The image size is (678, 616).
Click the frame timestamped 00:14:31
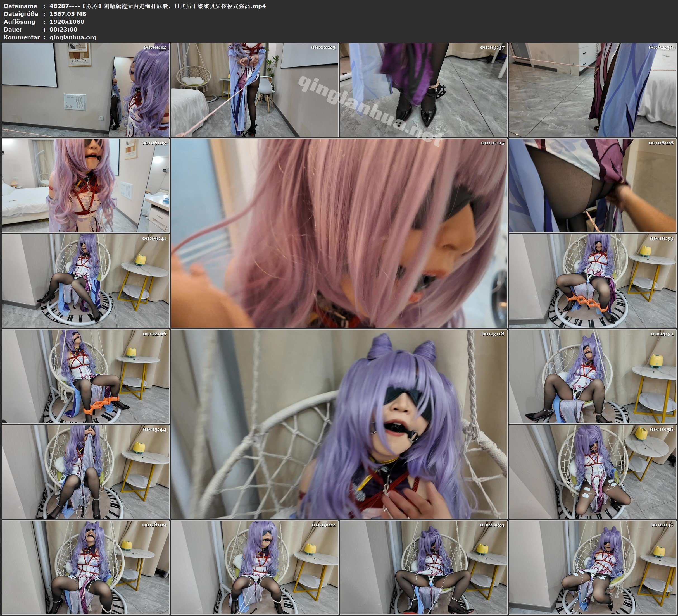pyautogui.click(x=593, y=376)
